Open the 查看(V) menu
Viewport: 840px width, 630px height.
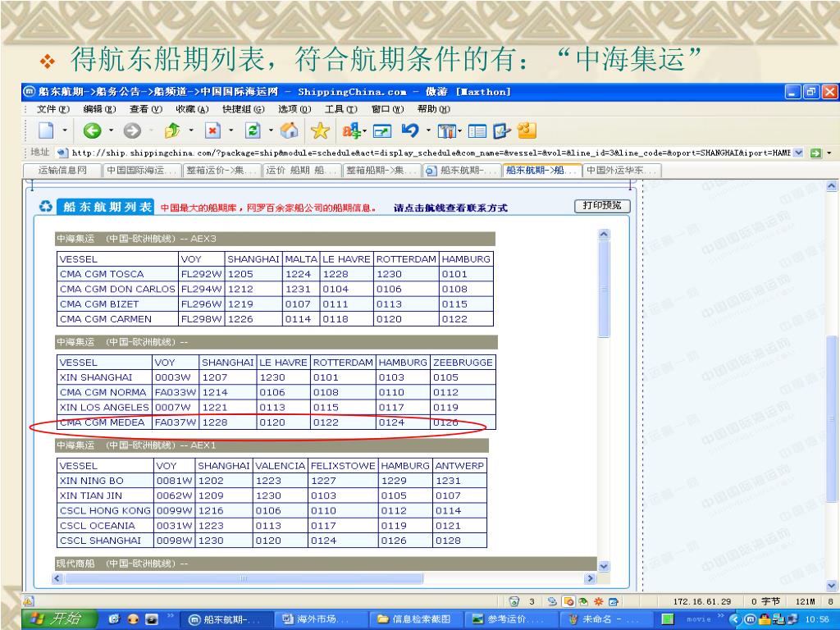click(x=146, y=109)
